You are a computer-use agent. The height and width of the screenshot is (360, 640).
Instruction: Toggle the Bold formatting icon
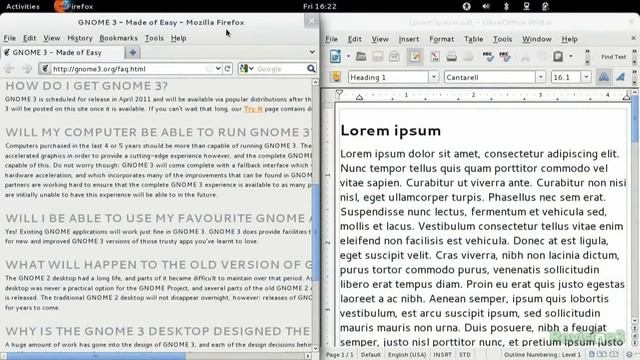point(604,77)
